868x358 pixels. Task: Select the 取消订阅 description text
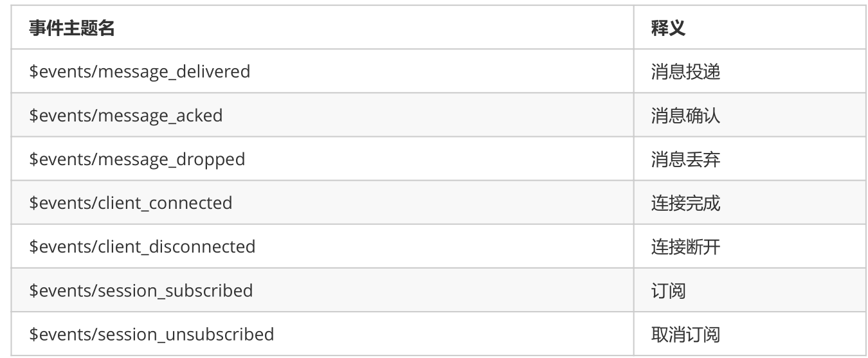coord(685,334)
